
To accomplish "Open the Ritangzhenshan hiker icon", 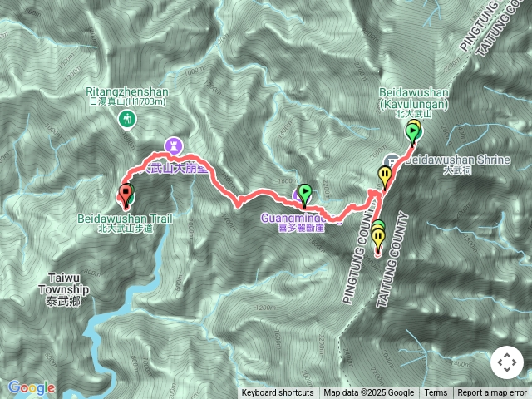I will pos(127,121).
